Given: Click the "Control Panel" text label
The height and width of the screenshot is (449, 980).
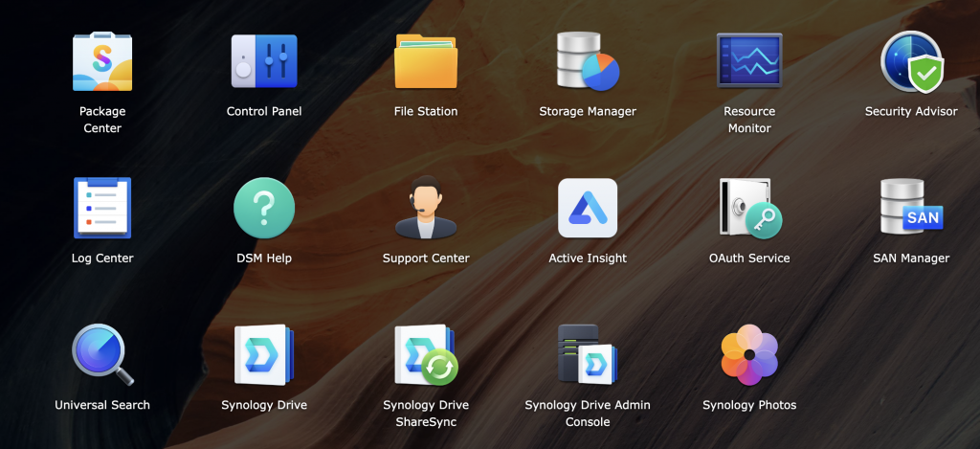Looking at the screenshot, I should 264,111.
